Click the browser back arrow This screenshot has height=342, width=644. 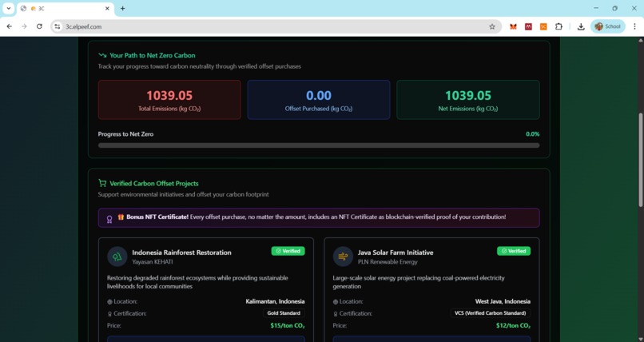(x=9, y=26)
